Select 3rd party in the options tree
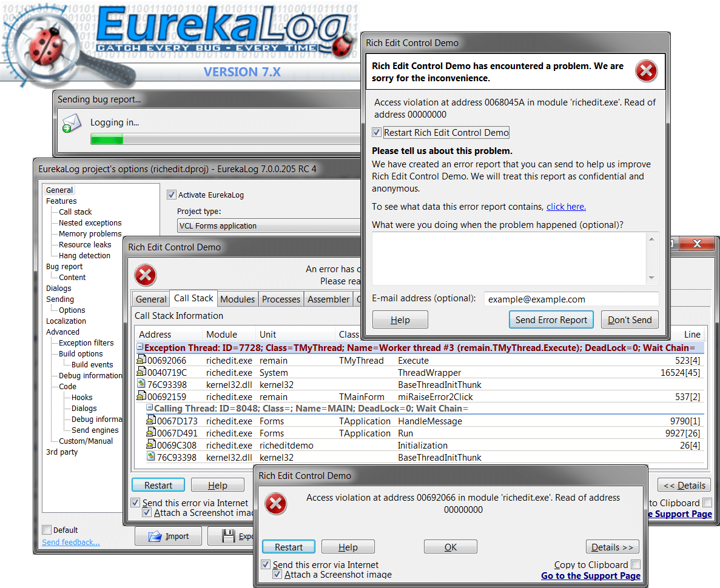The height and width of the screenshot is (588, 720). click(x=61, y=452)
